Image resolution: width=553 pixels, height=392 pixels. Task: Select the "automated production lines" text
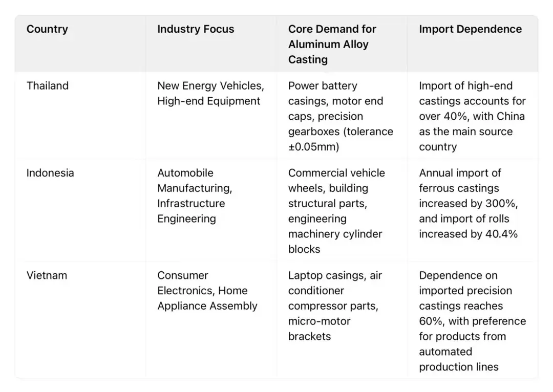(458, 359)
